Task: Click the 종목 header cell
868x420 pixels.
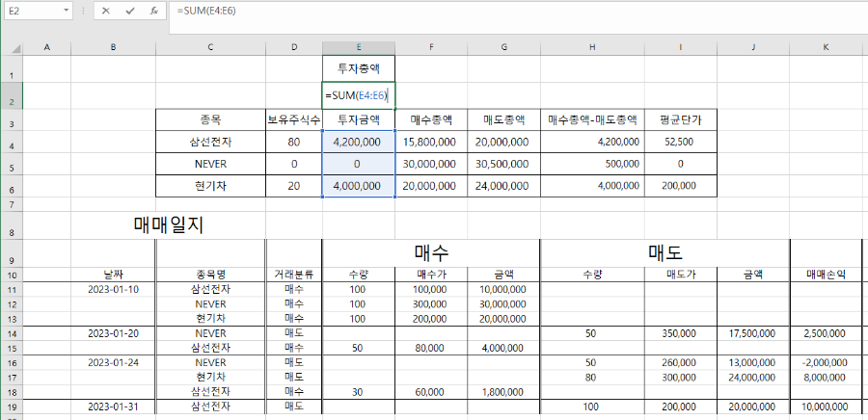Action: click(x=210, y=119)
